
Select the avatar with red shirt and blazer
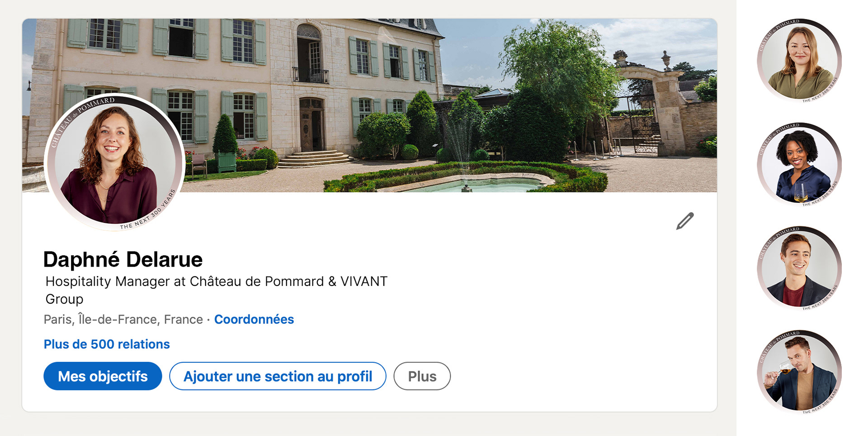click(799, 268)
